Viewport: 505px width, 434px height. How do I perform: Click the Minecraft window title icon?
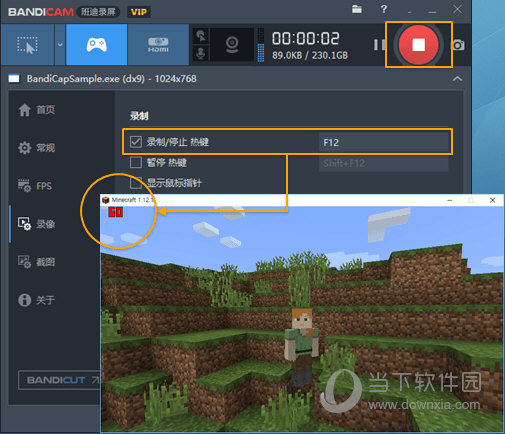[x=106, y=200]
